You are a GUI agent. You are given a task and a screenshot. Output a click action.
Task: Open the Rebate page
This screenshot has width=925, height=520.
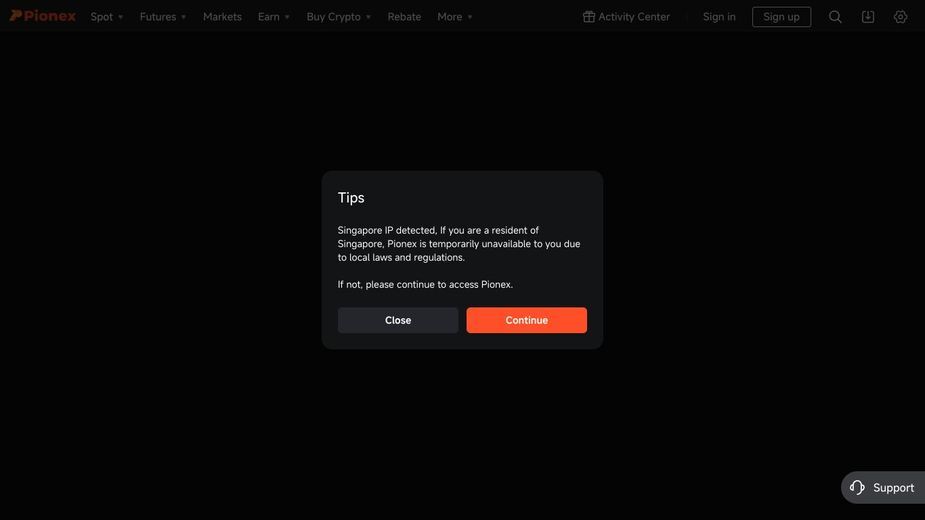[x=404, y=17]
